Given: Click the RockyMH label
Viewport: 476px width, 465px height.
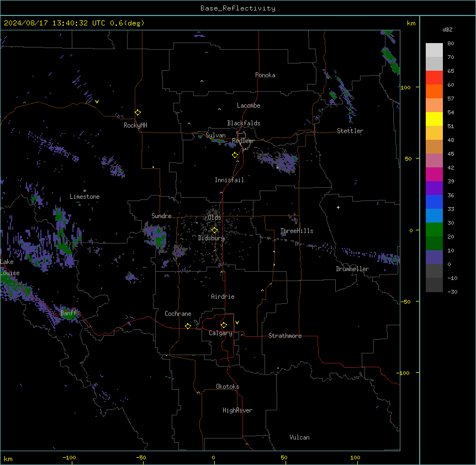Looking at the screenshot, I should tap(135, 125).
